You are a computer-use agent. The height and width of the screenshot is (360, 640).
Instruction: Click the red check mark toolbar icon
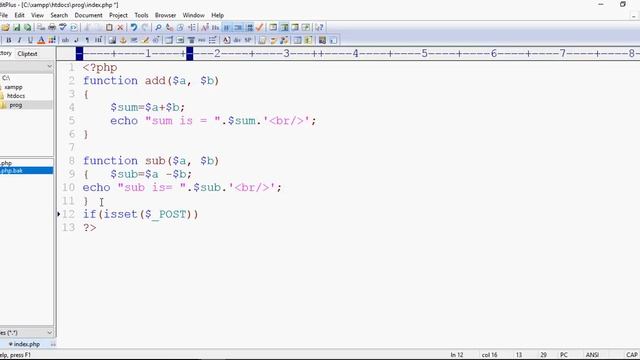click(260, 27)
